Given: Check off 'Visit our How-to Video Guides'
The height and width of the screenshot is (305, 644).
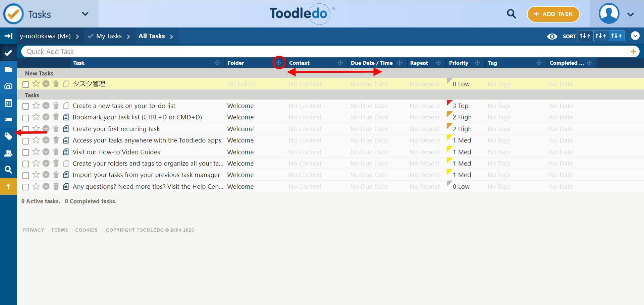Looking at the screenshot, I should click(25, 152).
